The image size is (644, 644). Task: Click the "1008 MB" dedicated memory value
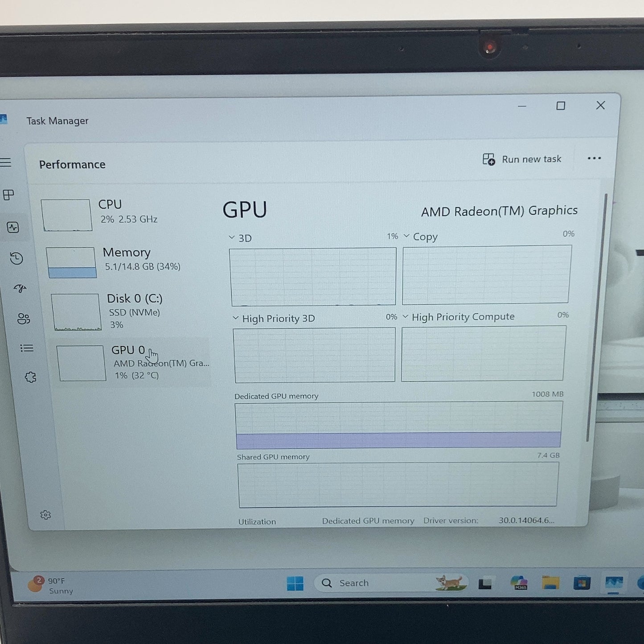(547, 394)
